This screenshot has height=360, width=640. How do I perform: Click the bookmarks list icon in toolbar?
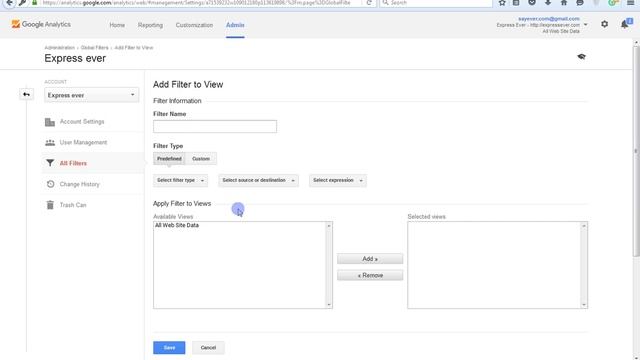[x=516, y=3]
